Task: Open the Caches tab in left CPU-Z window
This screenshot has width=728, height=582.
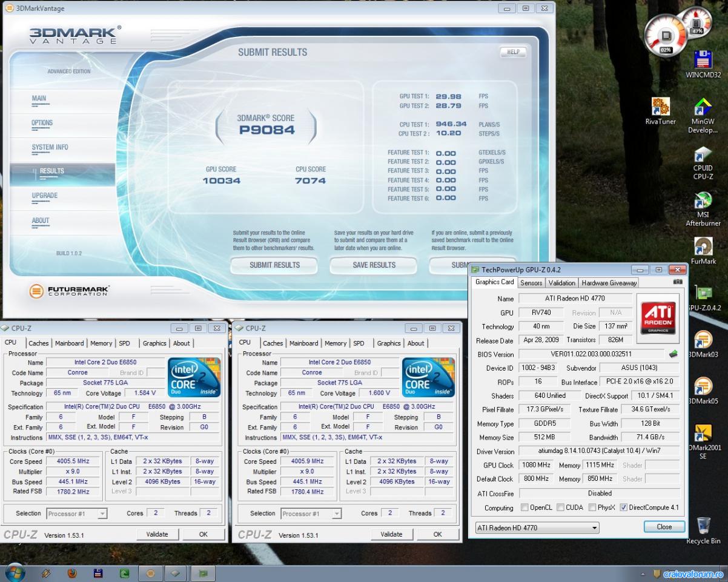Action: click(39, 343)
